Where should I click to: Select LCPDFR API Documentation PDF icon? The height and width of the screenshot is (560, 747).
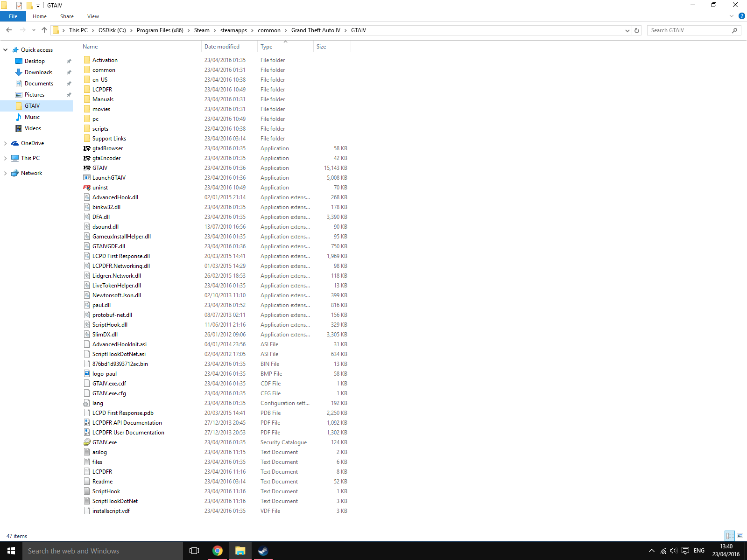[x=87, y=423]
